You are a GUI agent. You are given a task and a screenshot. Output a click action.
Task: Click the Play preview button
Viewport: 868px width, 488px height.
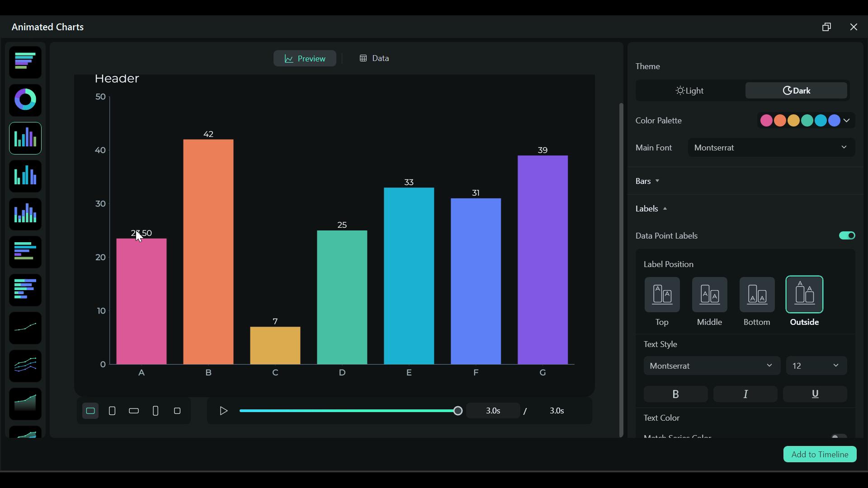pos(223,411)
